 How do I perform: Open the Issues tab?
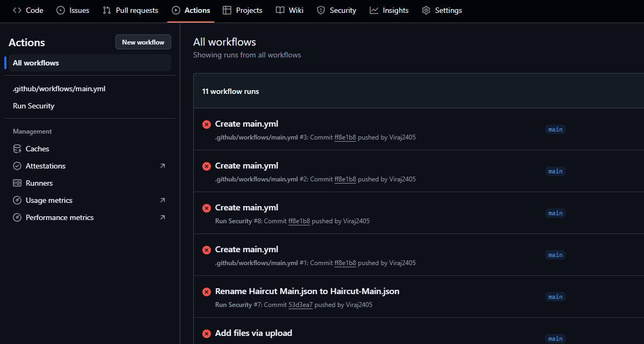pos(73,10)
